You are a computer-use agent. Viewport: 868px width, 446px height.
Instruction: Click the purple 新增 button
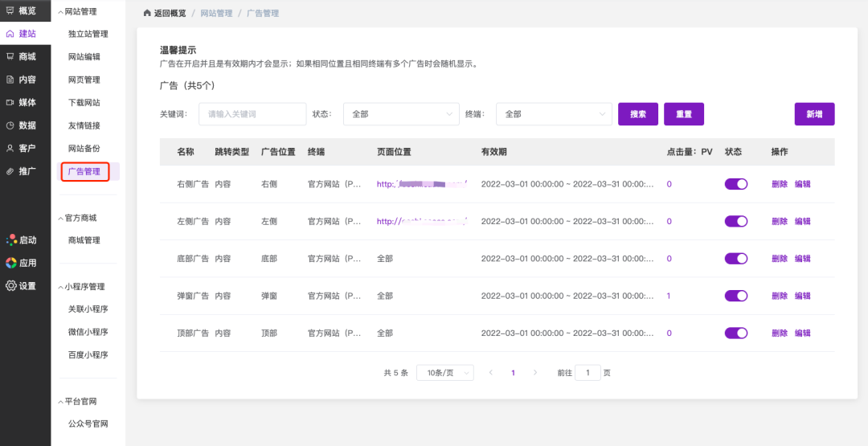point(814,114)
